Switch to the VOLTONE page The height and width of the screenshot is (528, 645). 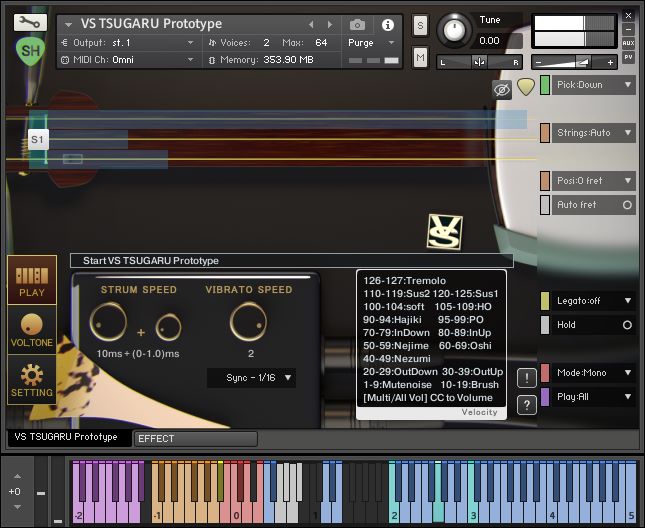[32, 330]
